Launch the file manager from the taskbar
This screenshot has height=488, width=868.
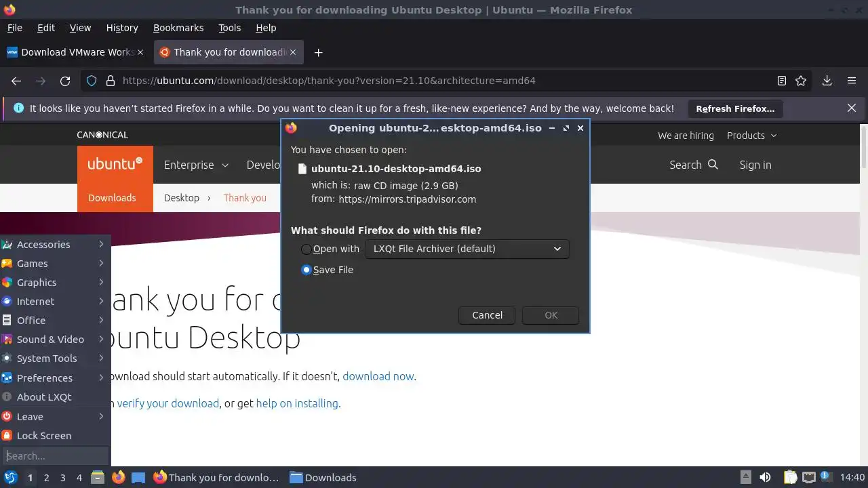tap(98, 478)
